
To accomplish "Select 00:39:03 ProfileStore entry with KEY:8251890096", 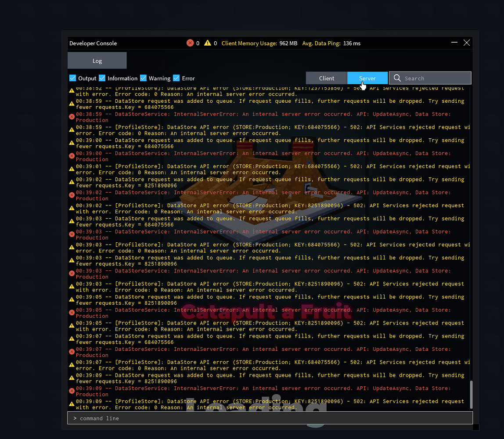I will click(x=270, y=287).
